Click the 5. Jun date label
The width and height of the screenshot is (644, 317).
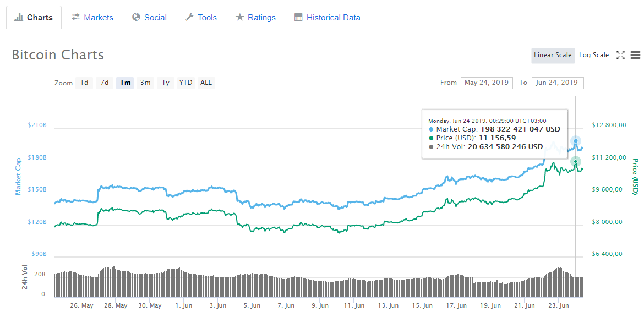click(x=252, y=306)
